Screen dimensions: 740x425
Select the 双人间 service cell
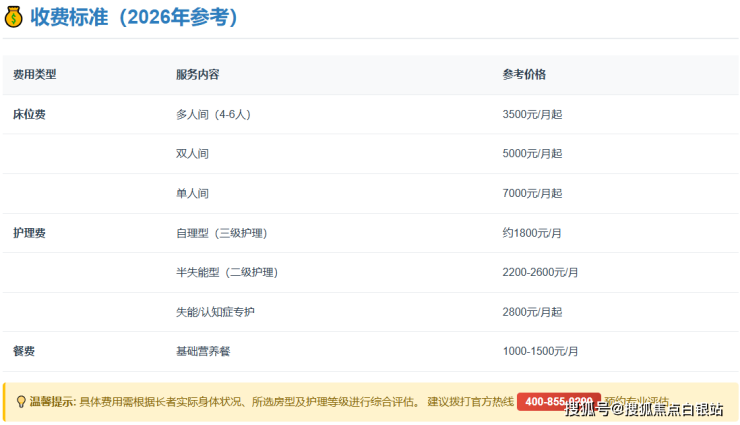coord(192,154)
